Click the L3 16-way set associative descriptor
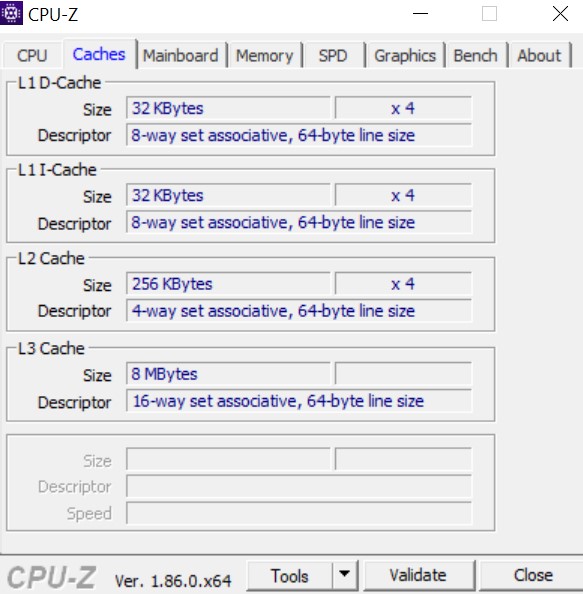 click(x=299, y=401)
